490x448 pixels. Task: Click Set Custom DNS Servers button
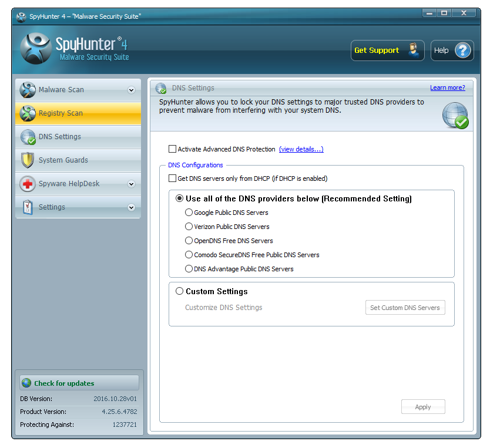tap(405, 308)
